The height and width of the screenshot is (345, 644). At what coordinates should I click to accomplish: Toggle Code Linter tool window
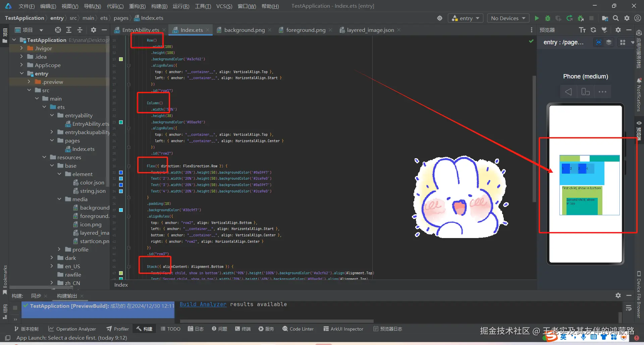298,329
